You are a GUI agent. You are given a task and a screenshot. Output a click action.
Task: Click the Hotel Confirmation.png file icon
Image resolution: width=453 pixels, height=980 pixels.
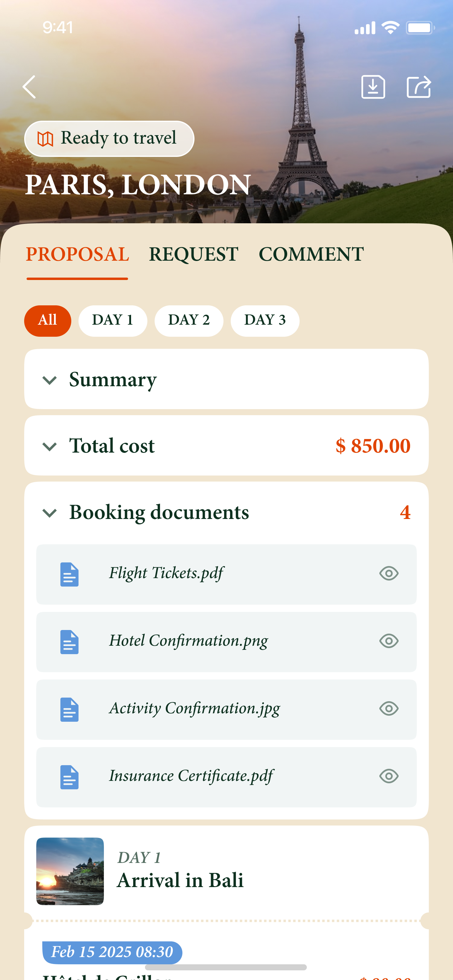(x=69, y=642)
